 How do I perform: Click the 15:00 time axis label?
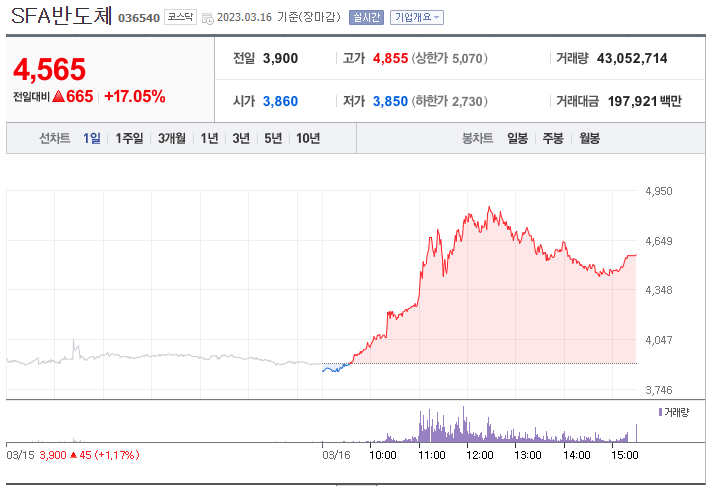625,455
